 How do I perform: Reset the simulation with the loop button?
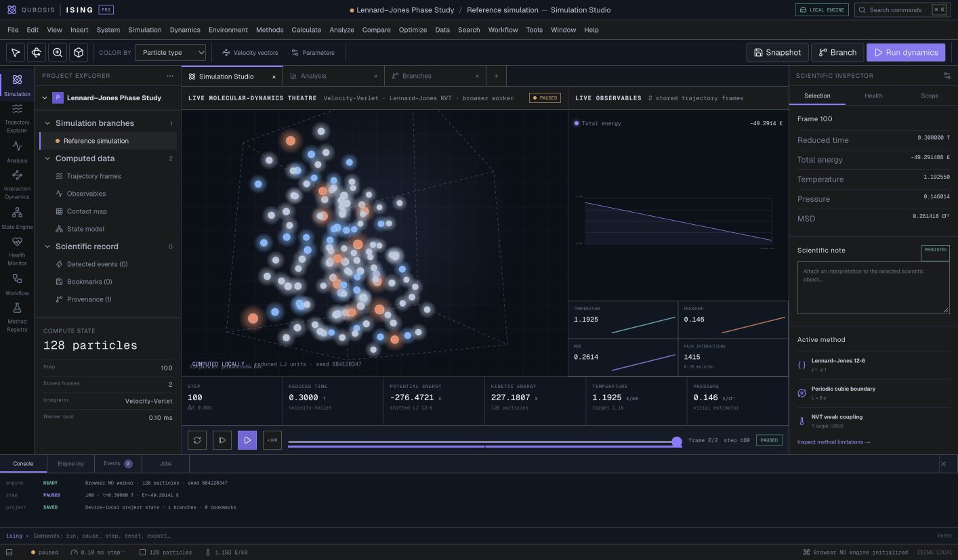[x=197, y=440]
